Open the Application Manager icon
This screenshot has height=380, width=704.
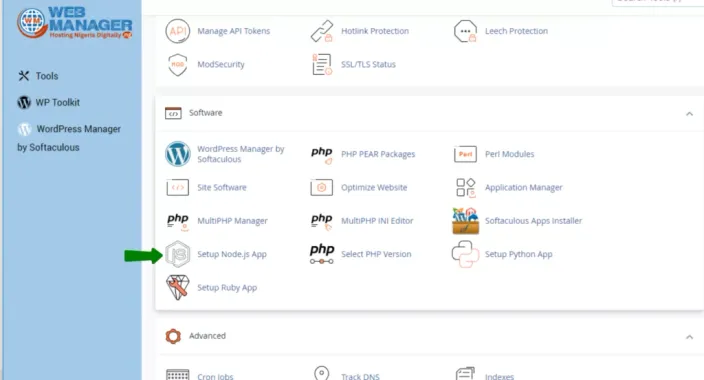466,187
